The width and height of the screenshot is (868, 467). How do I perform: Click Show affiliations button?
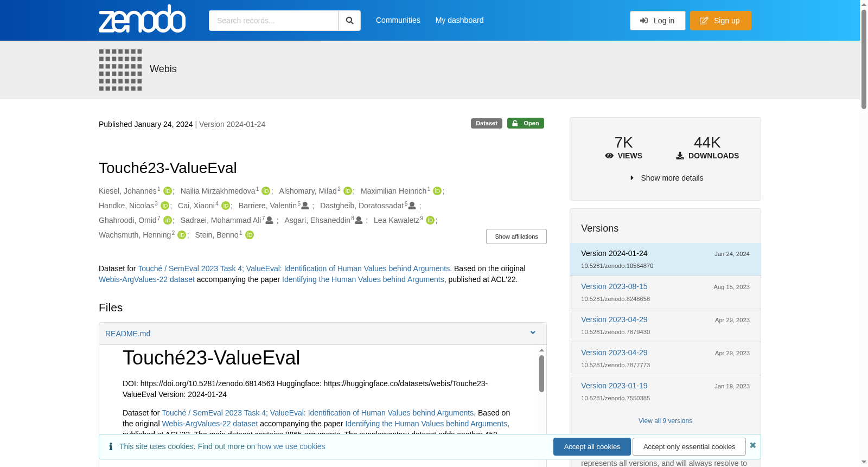pos(516,236)
